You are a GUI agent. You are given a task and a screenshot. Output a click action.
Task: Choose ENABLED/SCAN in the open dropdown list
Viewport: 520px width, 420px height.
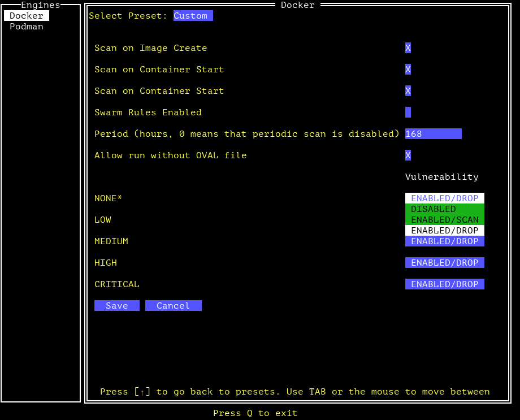tap(444, 220)
